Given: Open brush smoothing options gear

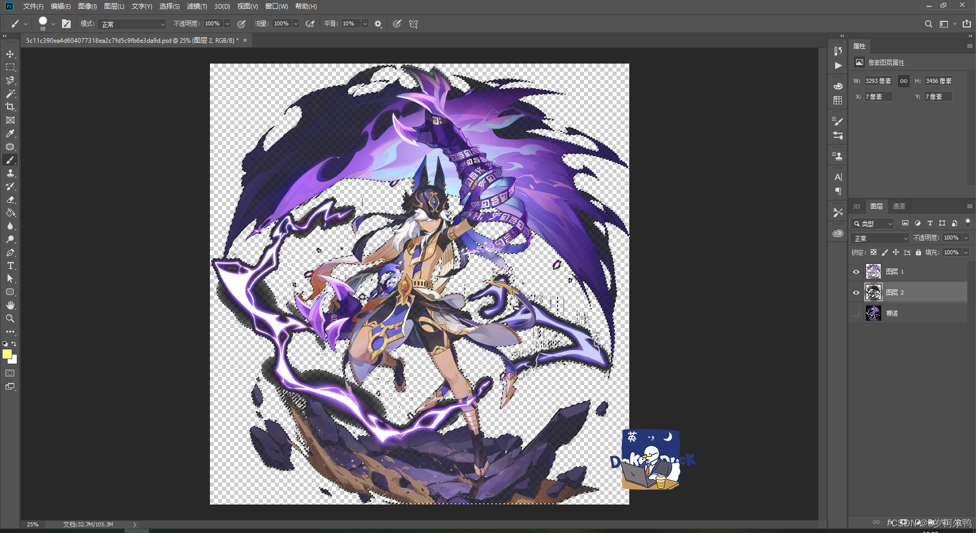Looking at the screenshot, I should (x=378, y=24).
